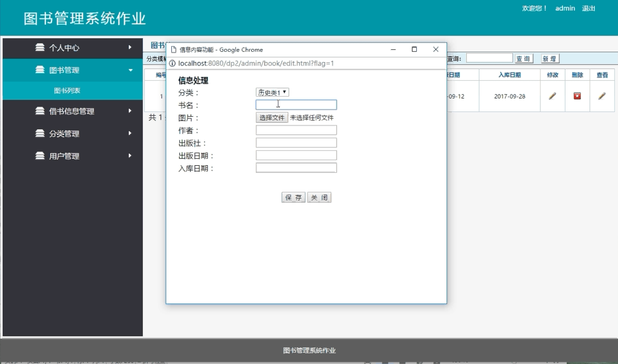Expand the 用户管理 menu arrow
This screenshot has height=364, width=618.
(x=130, y=155)
